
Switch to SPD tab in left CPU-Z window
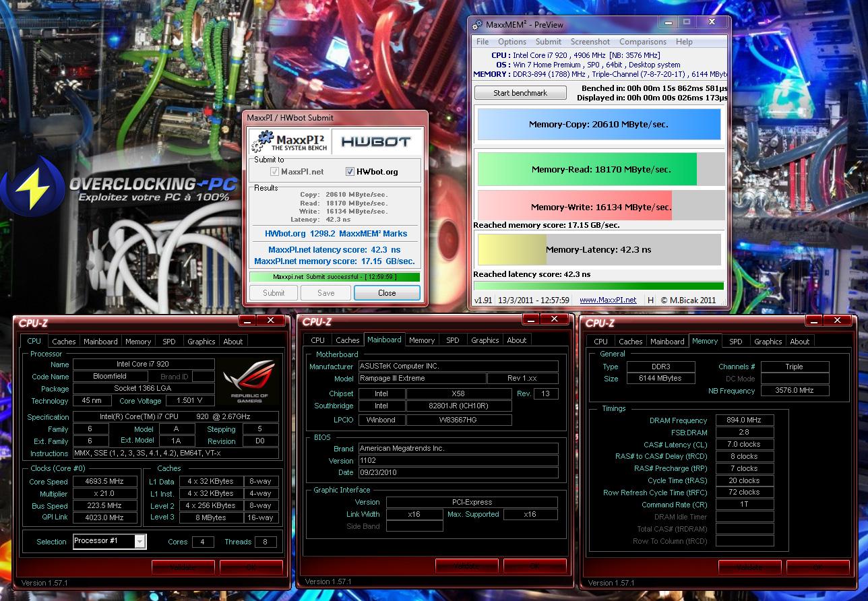(169, 342)
